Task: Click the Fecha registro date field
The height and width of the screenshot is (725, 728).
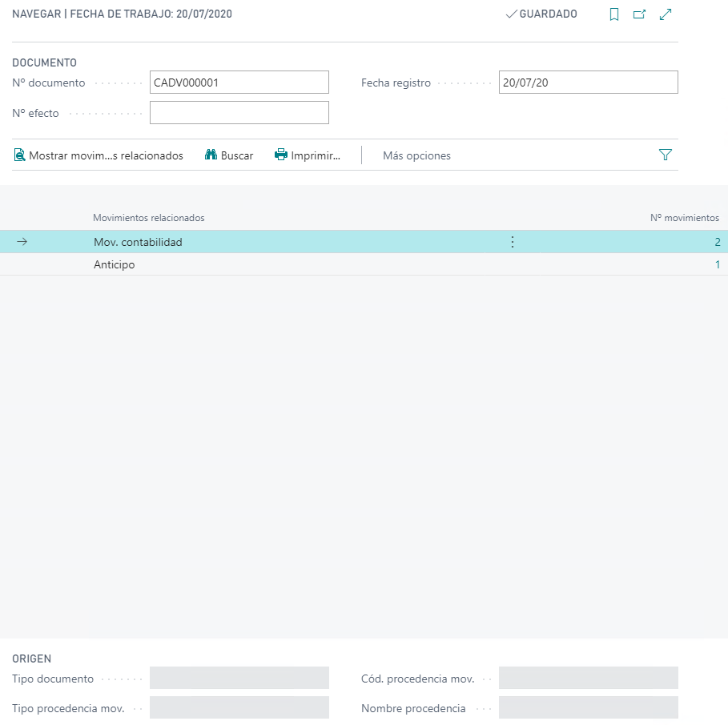Action: click(x=587, y=83)
